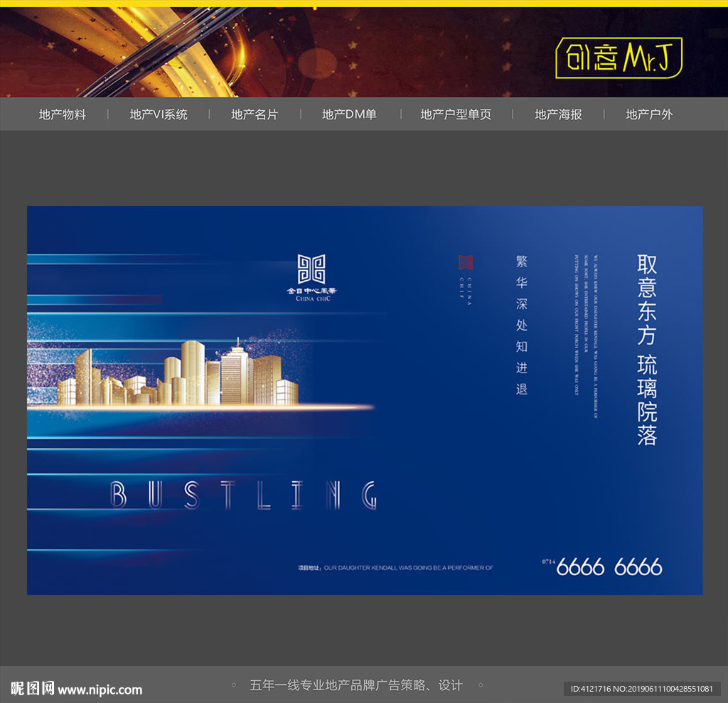The height and width of the screenshot is (703, 728).
Task: Select the 地产VI系统 navigation tab
Action: (159, 114)
